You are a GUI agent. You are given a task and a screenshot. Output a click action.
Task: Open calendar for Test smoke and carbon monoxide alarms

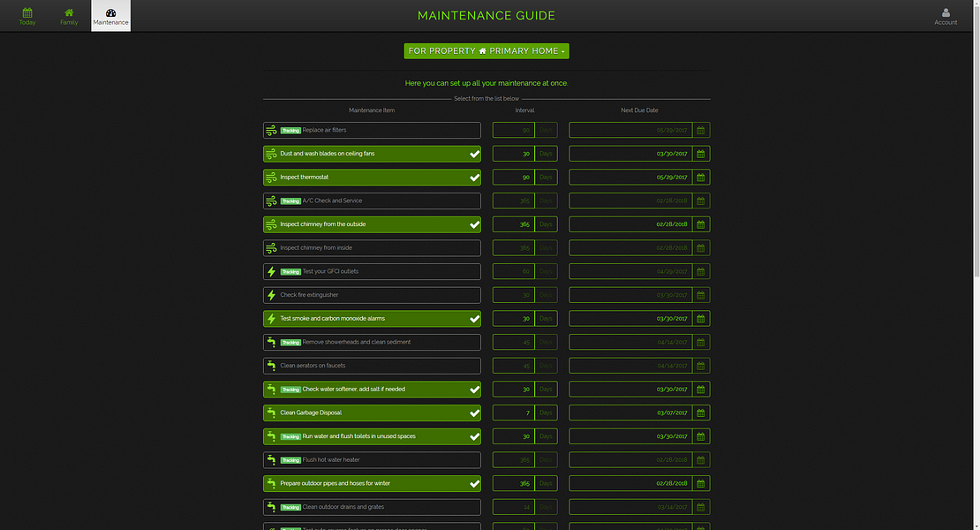pyautogui.click(x=701, y=319)
